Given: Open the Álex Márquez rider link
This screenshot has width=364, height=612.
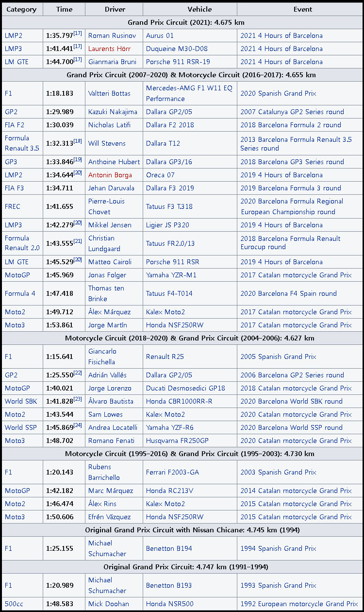Looking at the screenshot, I should point(109,312).
